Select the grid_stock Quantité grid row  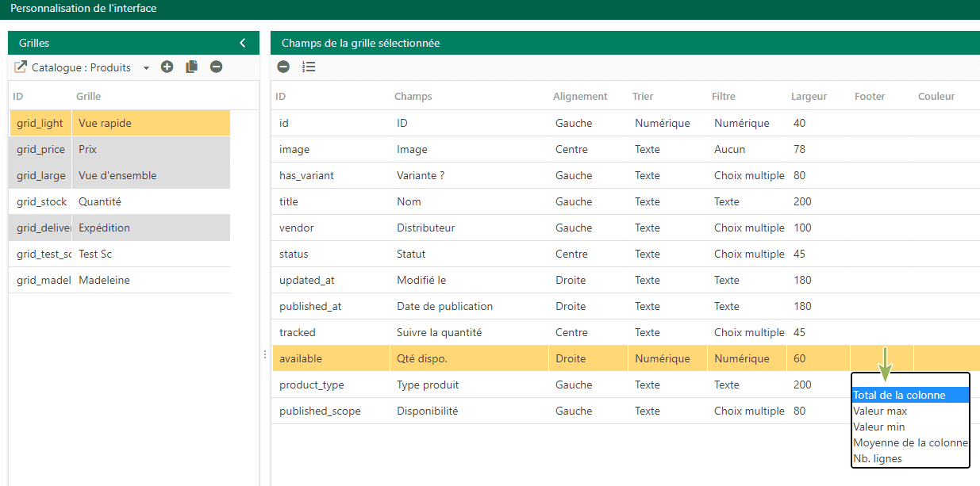click(x=120, y=201)
